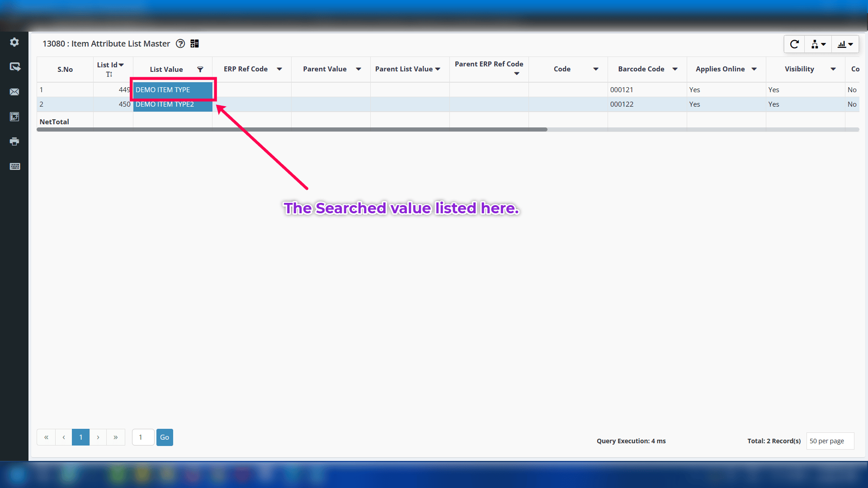Select page 1 in pagination

pyautogui.click(x=81, y=437)
